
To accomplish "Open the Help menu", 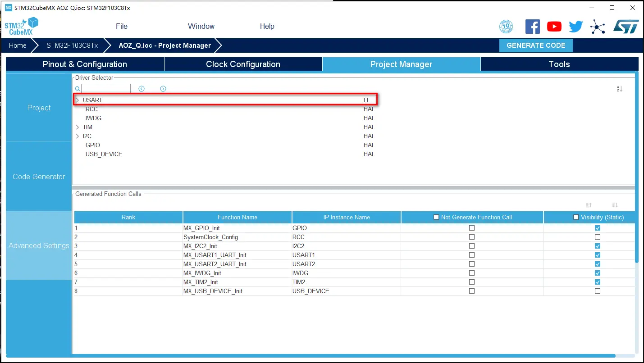I will click(267, 26).
